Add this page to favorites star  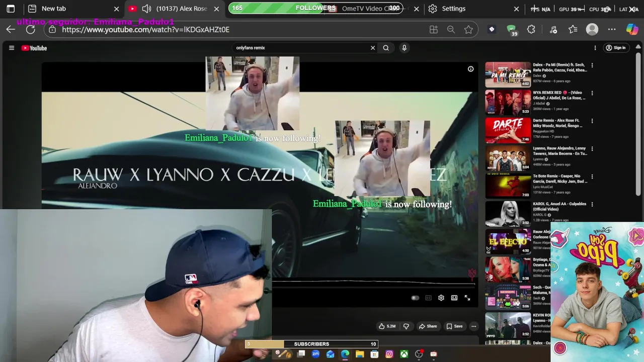468,30
